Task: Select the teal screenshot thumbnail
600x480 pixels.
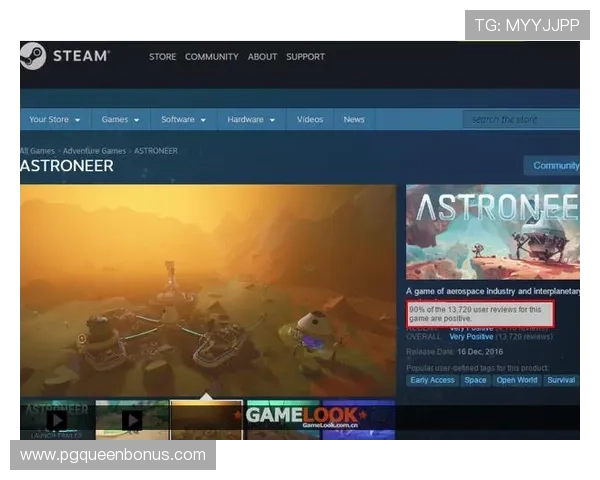Action: (282, 420)
